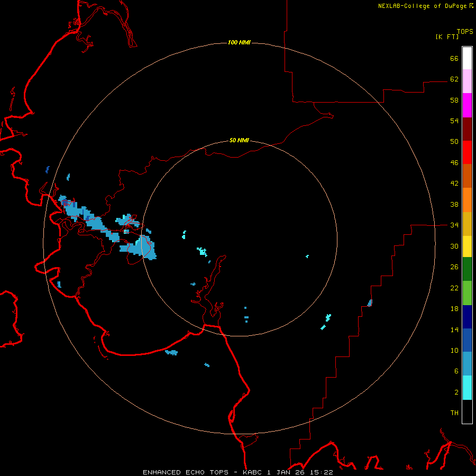Select the bright yellow legend swatch
The height and width of the screenshot is (476, 476).
pos(467,246)
